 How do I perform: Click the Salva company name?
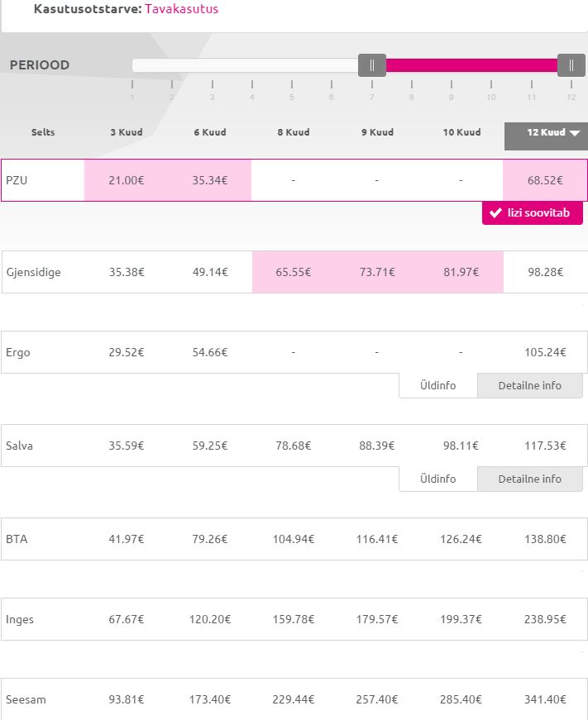[x=19, y=446]
